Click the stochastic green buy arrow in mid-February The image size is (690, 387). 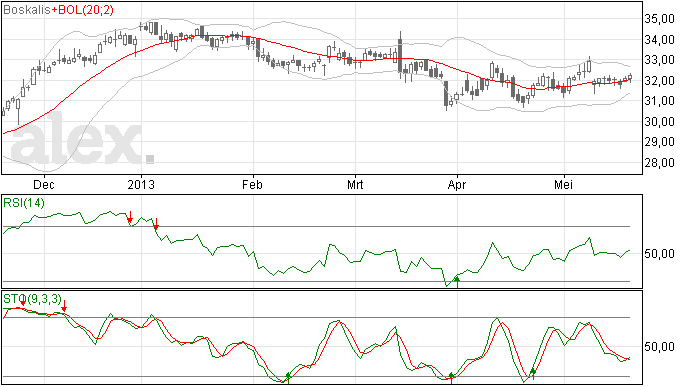tap(288, 378)
